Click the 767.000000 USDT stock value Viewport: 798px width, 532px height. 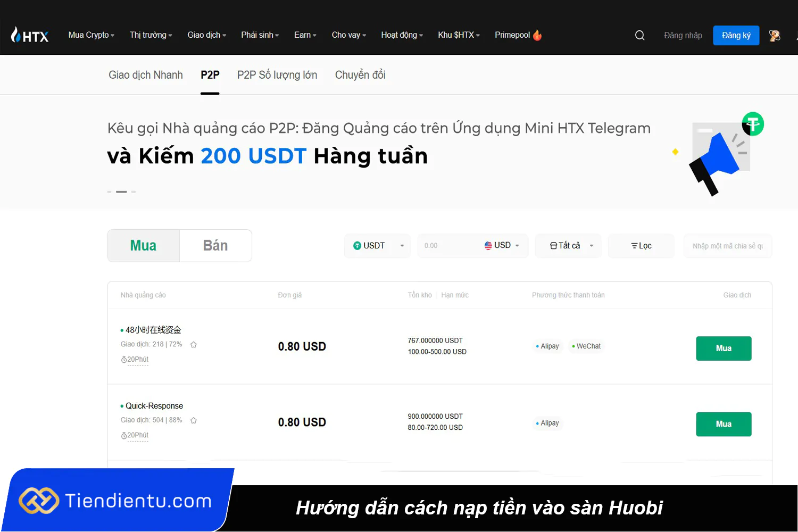[x=435, y=340]
